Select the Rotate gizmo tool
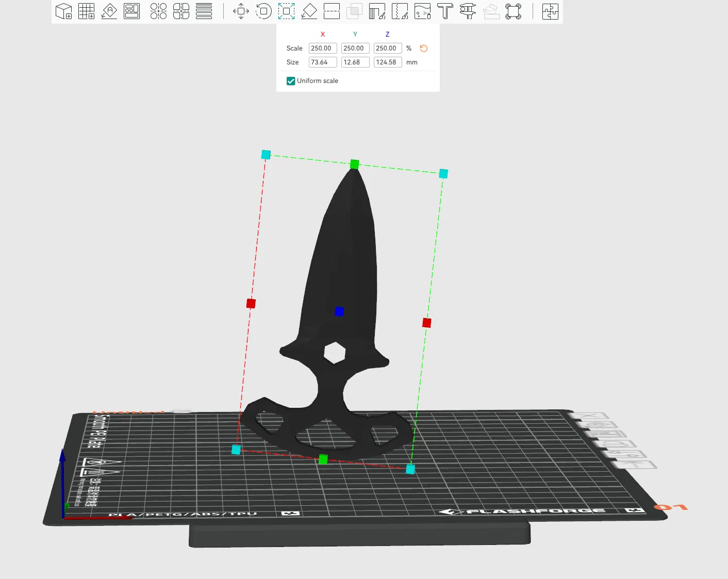 (263, 11)
